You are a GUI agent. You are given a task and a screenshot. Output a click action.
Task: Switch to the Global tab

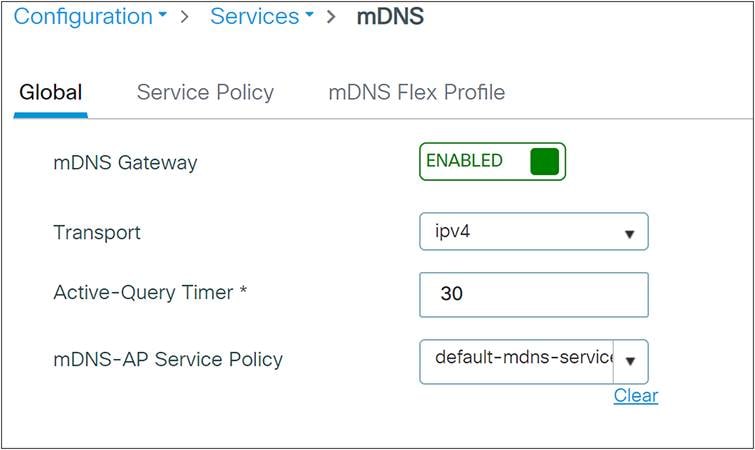(x=51, y=92)
